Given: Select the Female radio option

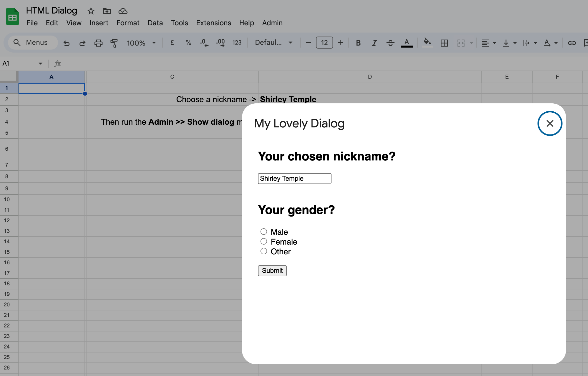Looking at the screenshot, I should 264,241.
